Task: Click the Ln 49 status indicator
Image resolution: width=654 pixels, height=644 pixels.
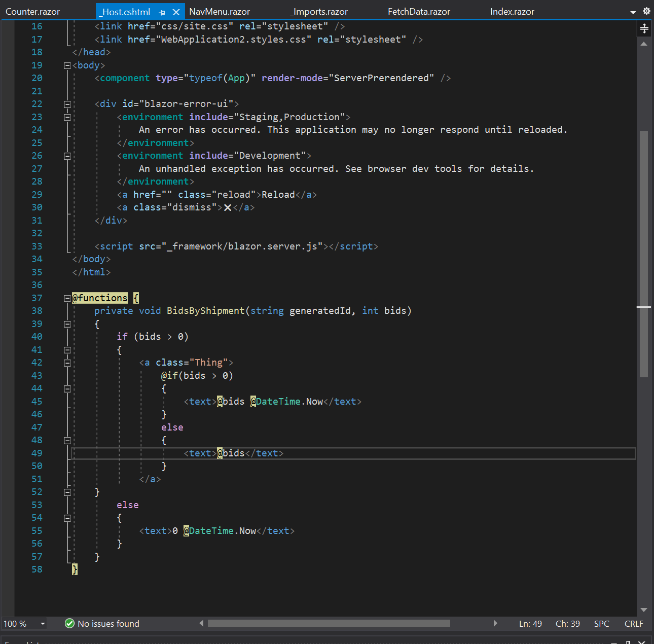Action: click(530, 624)
